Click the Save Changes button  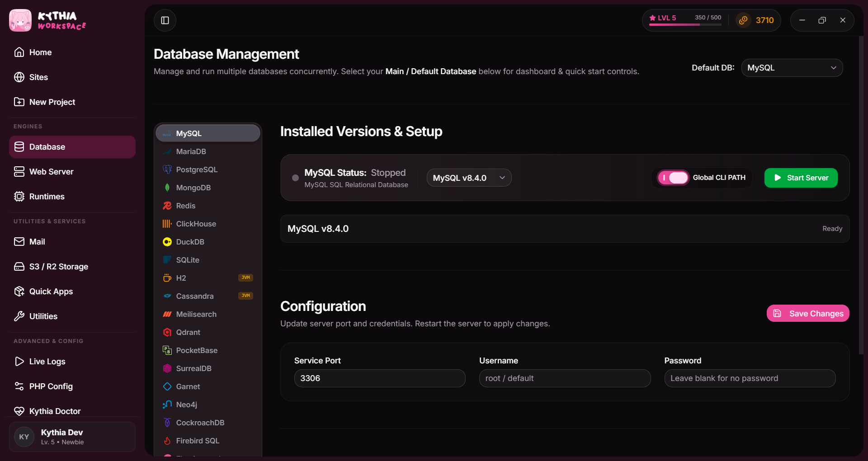pos(808,313)
